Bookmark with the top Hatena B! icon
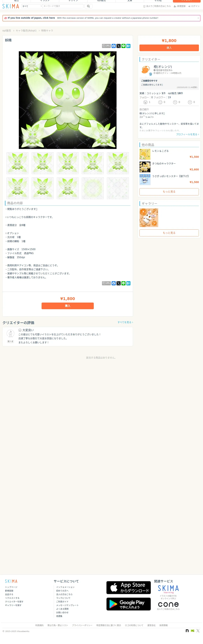This screenshot has width=203, height=644. point(128,46)
